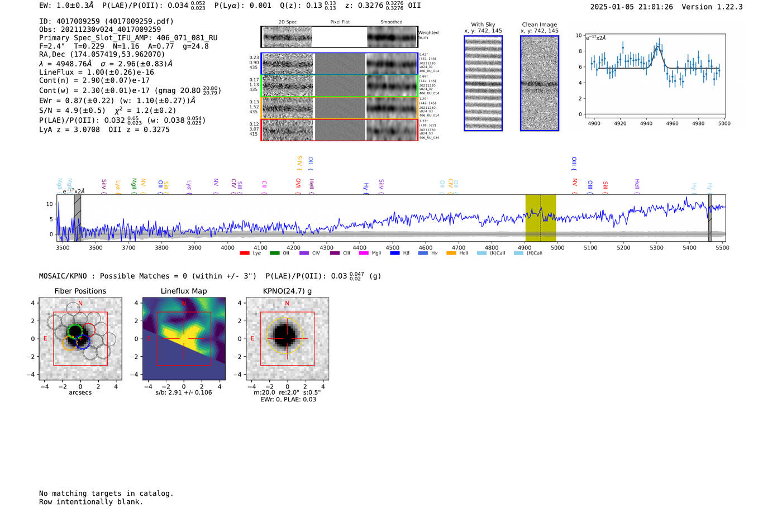Click the yellow highlighted region in full spectrum
Image resolution: width=782 pixels, height=532 pixels.
pos(540,218)
